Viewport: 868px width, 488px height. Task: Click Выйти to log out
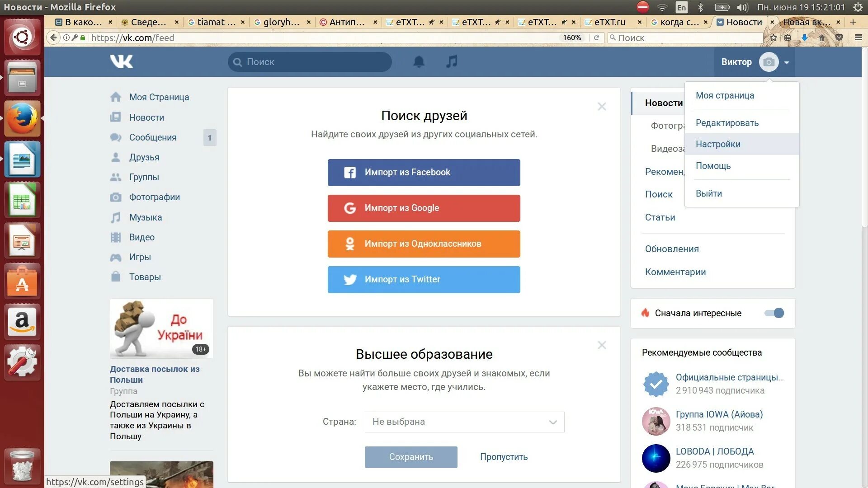pos(708,193)
